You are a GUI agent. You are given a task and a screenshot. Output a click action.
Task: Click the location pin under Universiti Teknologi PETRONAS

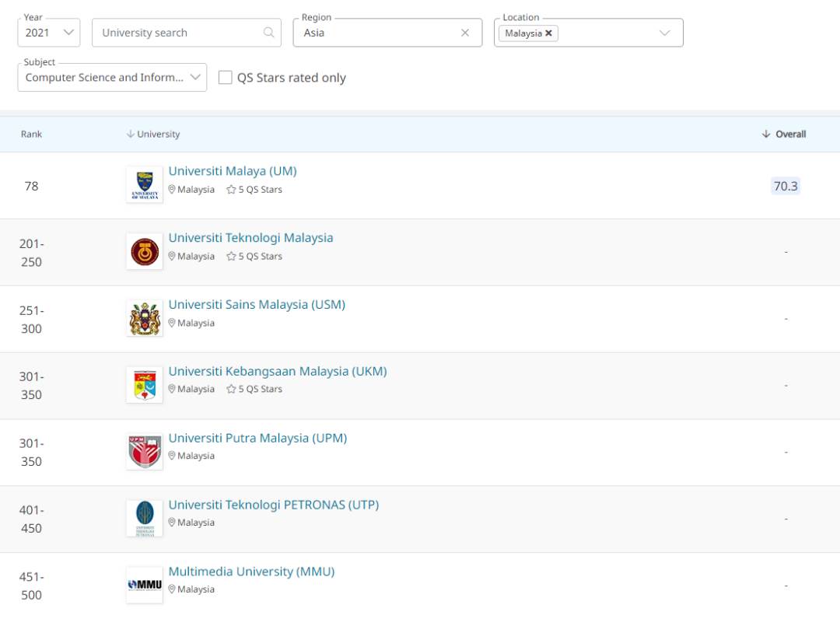pos(172,522)
